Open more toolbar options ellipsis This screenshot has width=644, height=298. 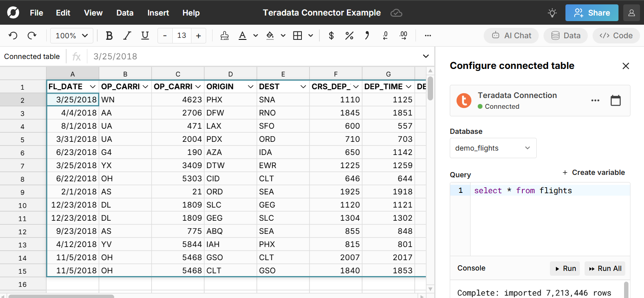pos(428,35)
